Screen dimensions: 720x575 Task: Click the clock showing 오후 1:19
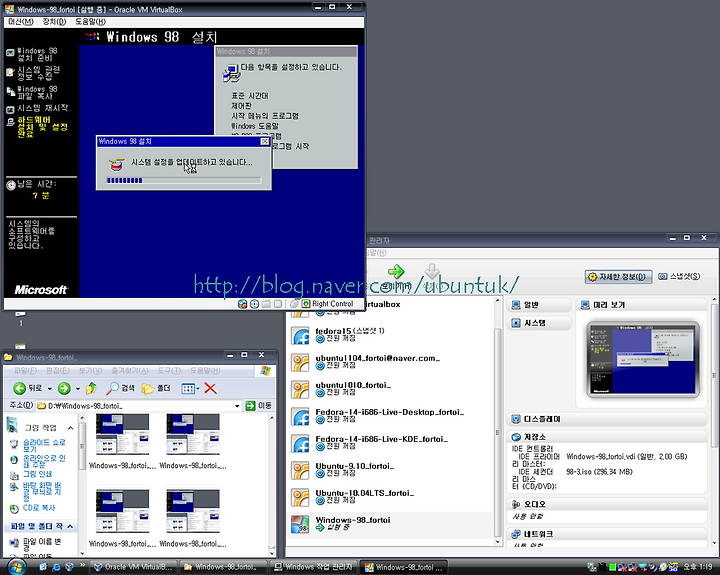[698, 567]
